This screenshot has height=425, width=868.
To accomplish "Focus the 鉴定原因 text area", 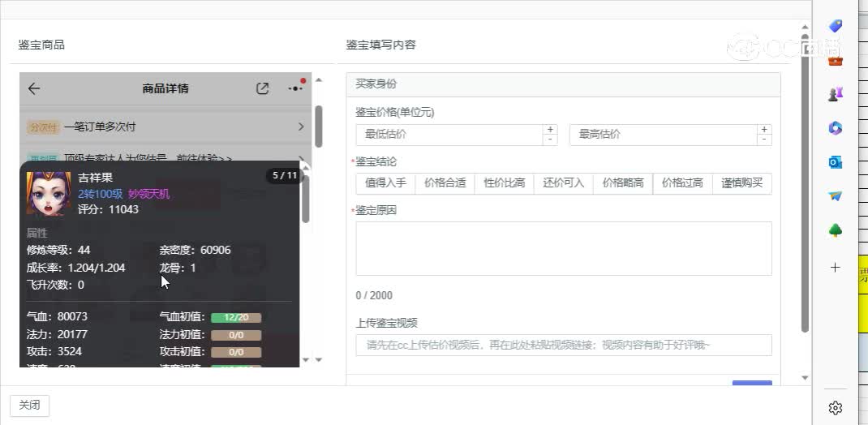I will pyautogui.click(x=563, y=248).
